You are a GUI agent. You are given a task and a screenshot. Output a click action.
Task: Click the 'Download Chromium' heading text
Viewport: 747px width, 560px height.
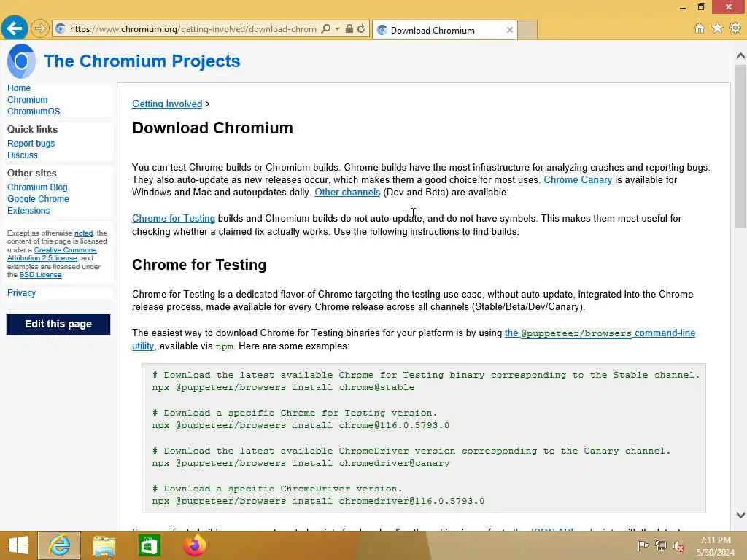point(212,128)
